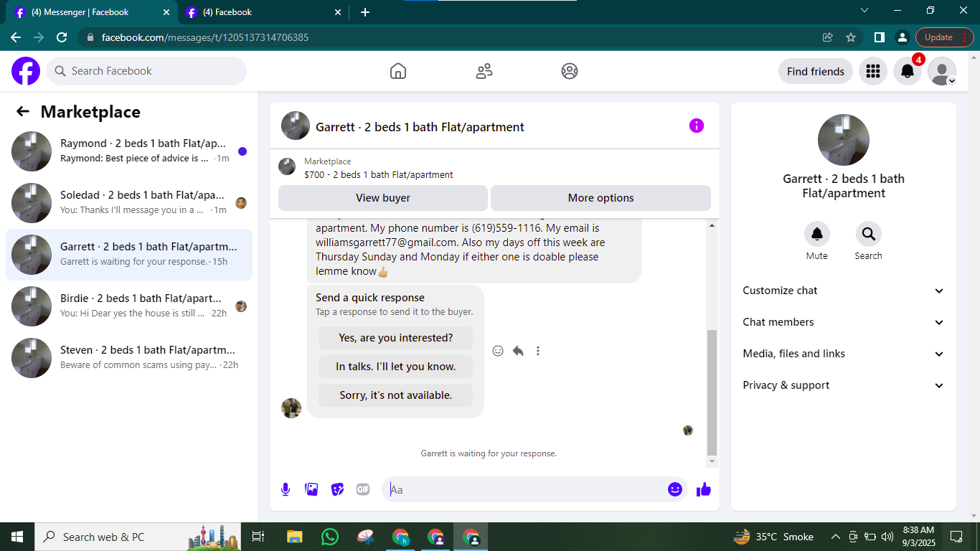Open a new browser tab
980x551 pixels.
click(x=365, y=12)
